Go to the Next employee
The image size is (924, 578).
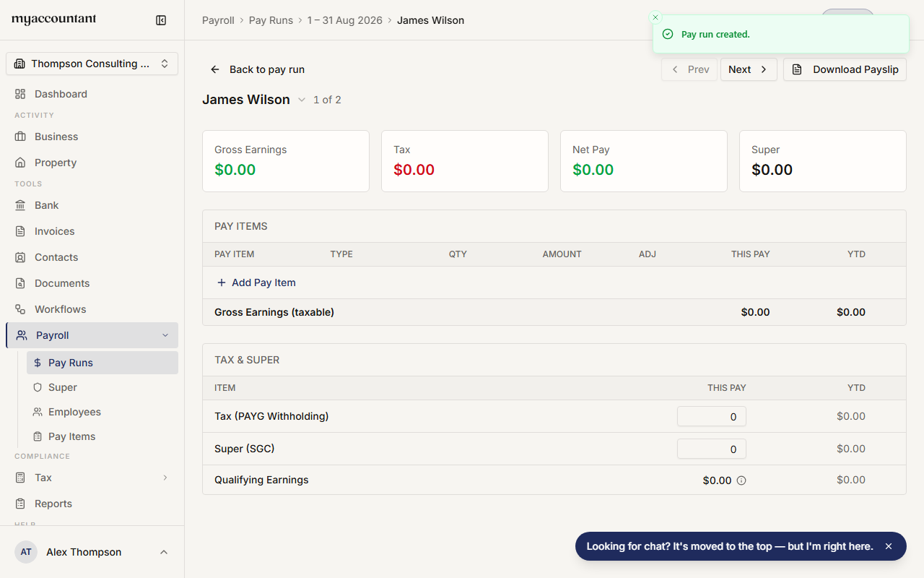point(749,69)
